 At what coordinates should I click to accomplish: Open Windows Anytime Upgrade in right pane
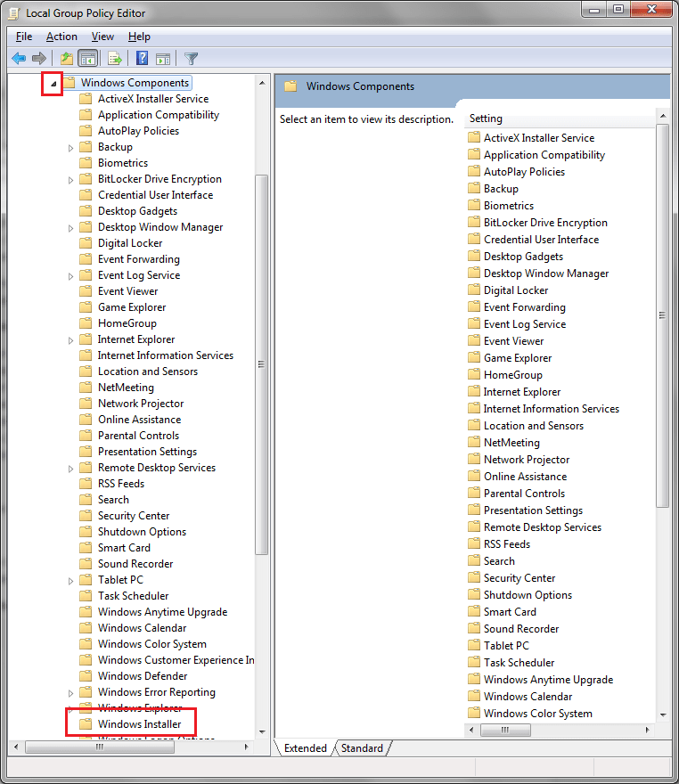pyautogui.click(x=549, y=680)
